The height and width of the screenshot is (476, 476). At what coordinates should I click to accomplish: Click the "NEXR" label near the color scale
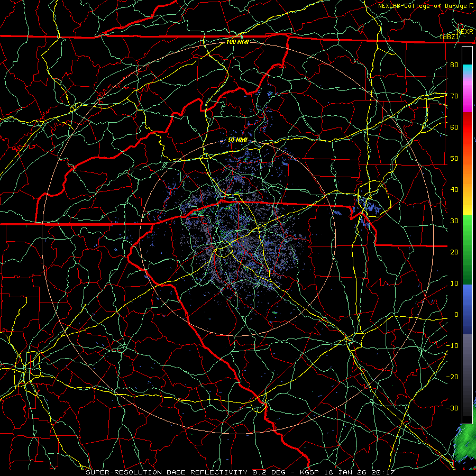tap(465, 31)
